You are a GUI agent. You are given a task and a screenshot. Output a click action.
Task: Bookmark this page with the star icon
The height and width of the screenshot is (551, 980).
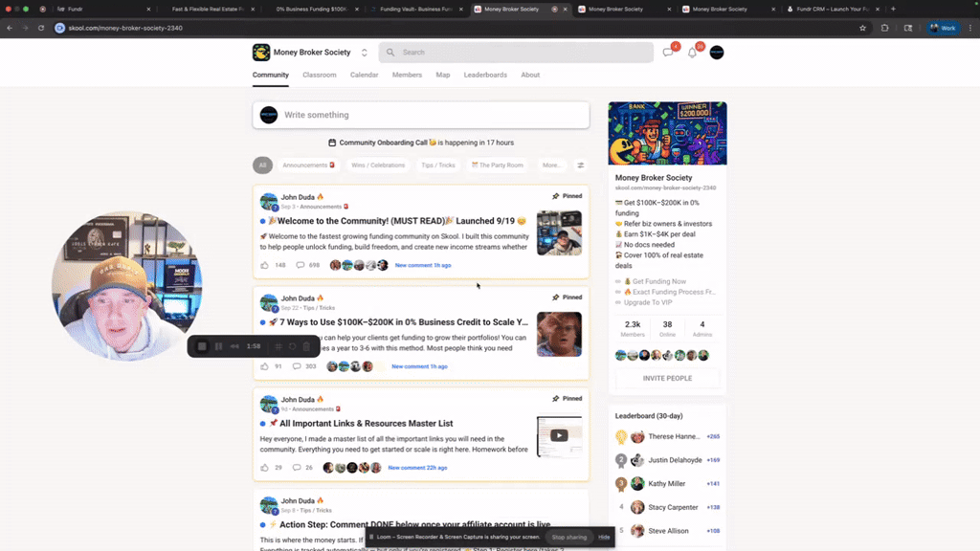pyautogui.click(x=862, y=28)
